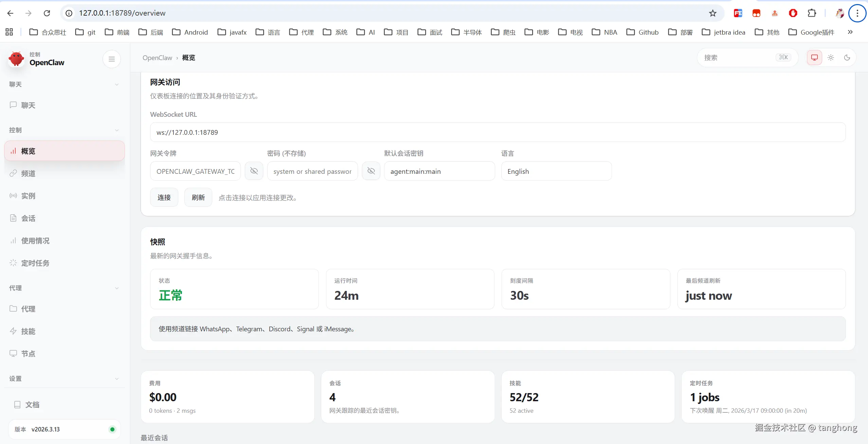Open the 频道 channels page
The width and height of the screenshot is (868, 444).
28,173
